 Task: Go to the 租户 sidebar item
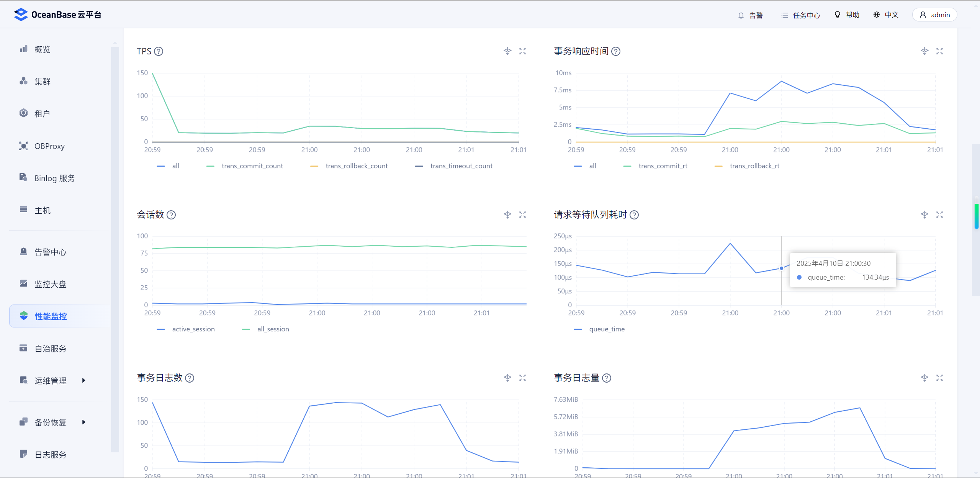(42, 114)
